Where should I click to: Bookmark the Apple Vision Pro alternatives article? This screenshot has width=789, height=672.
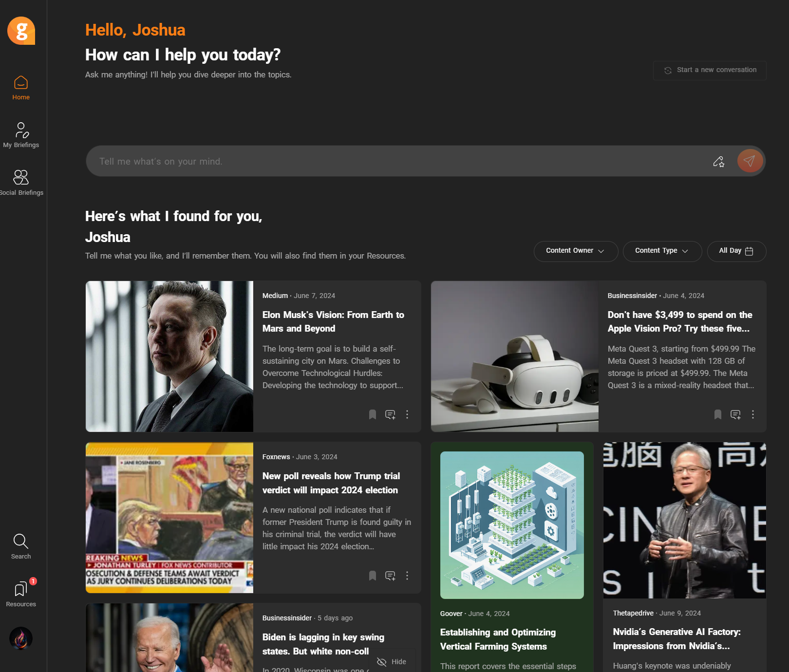click(x=718, y=414)
